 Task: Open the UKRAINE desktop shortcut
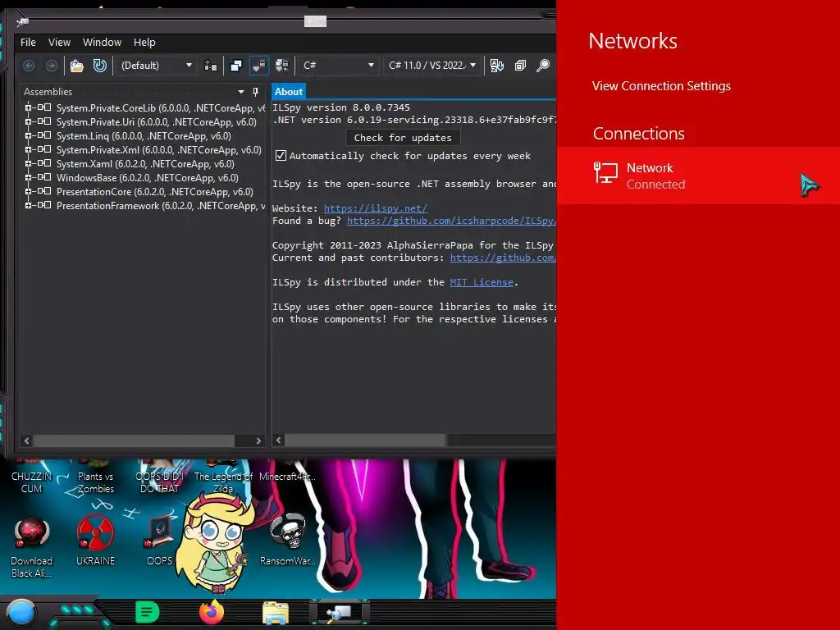[95, 540]
